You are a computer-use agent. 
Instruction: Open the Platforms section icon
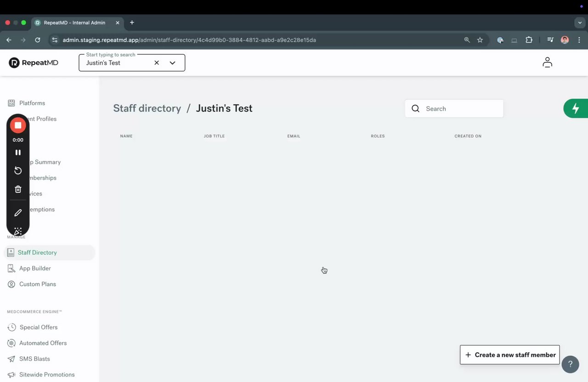point(11,103)
